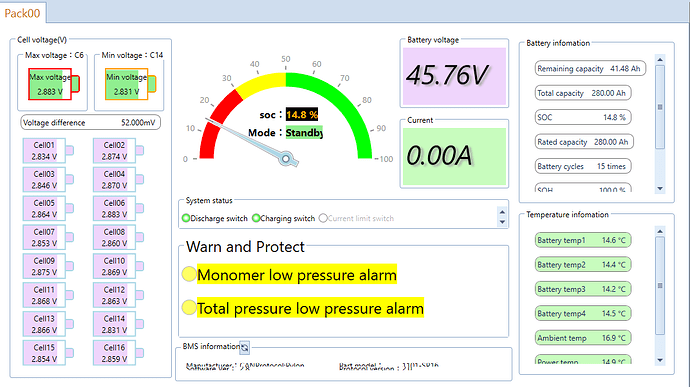The width and height of the screenshot is (690, 387).
Task: Select the Cell12 battery icon
Action: click(118, 295)
